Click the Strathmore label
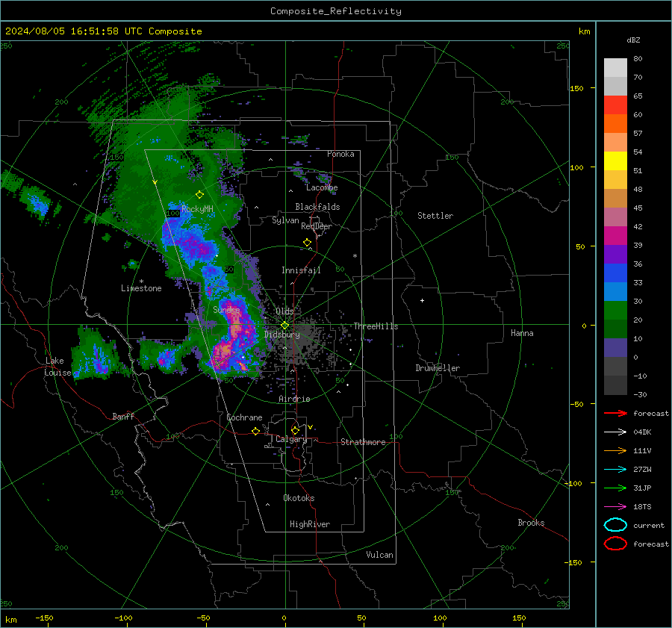Image resolution: width=672 pixels, height=628 pixels. [363, 442]
